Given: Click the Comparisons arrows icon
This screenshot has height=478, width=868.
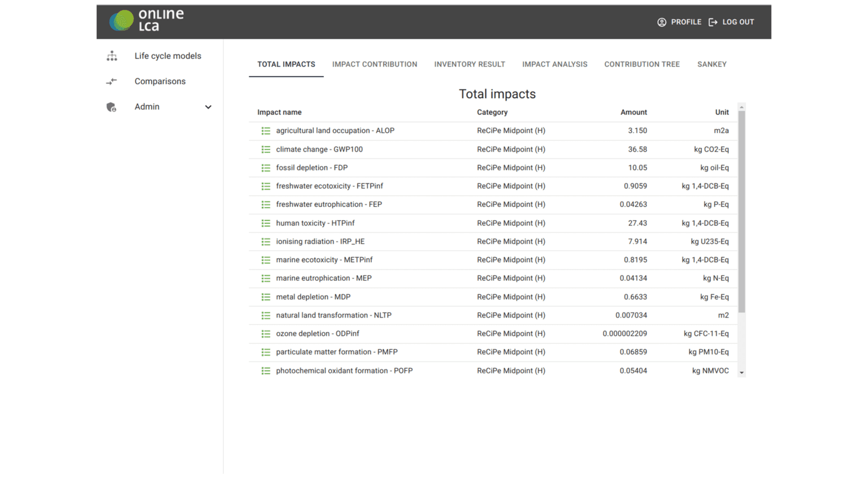Looking at the screenshot, I should [x=112, y=81].
